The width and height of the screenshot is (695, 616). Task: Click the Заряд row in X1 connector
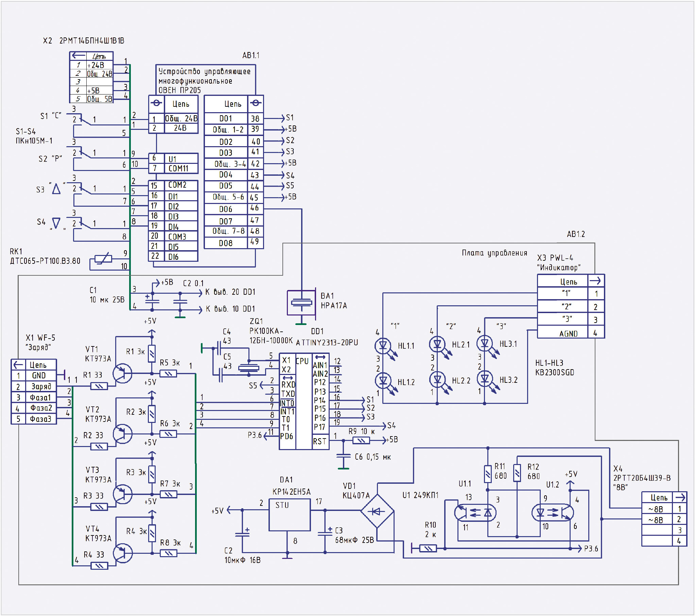pos(41,387)
